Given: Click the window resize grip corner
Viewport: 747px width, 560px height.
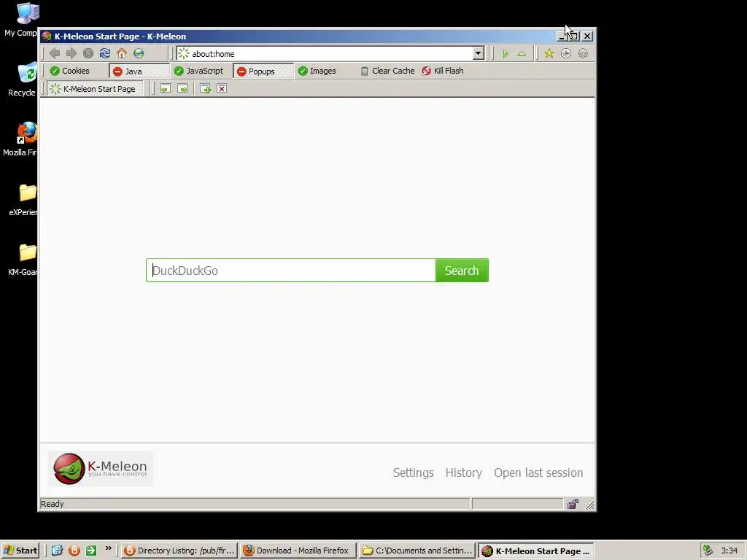Looking at the screenshot, I should (x=589, y=505).
